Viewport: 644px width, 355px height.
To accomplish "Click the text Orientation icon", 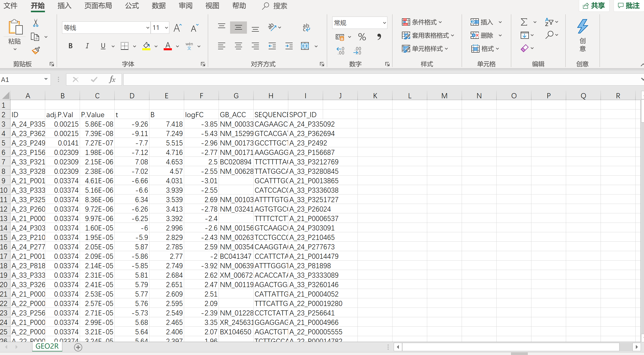I will coord(272,27).
